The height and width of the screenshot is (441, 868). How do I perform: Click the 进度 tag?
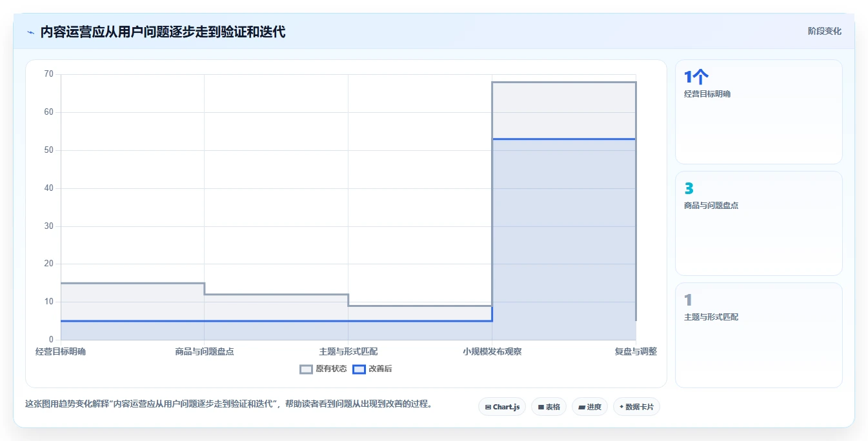(589, 407)
